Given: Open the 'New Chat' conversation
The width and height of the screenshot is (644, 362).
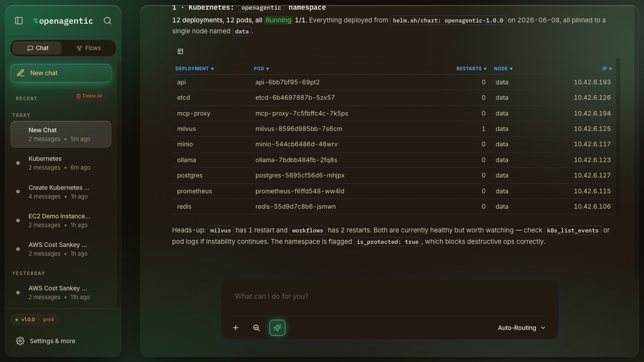Looking at the screenshot, I should click(61, 134).
